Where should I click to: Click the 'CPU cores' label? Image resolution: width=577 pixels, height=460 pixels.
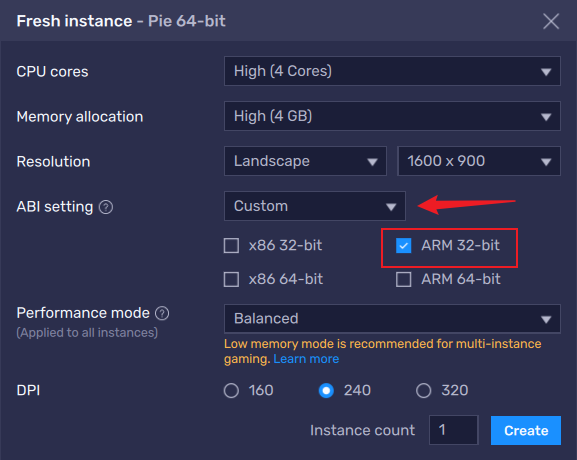coord(52,71)
